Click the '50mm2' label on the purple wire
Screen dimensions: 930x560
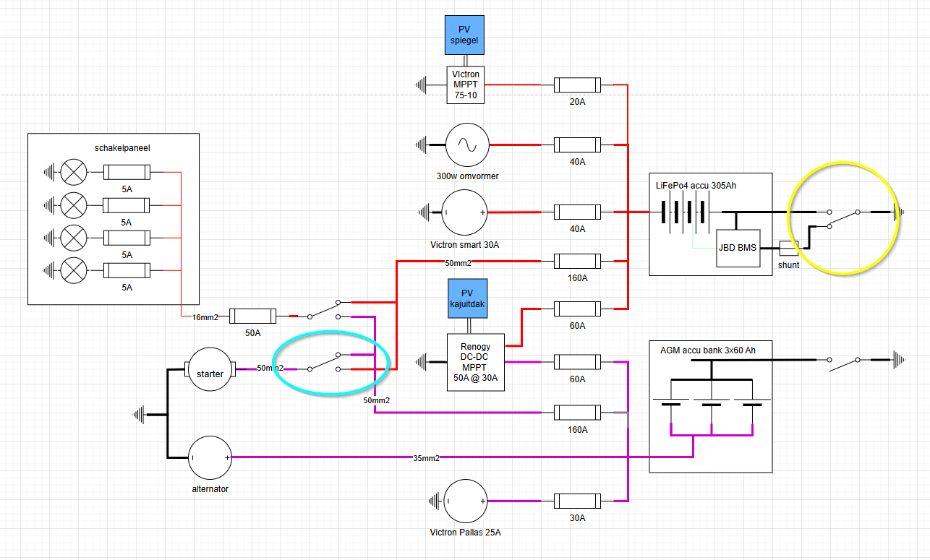(x=376, y=400)
